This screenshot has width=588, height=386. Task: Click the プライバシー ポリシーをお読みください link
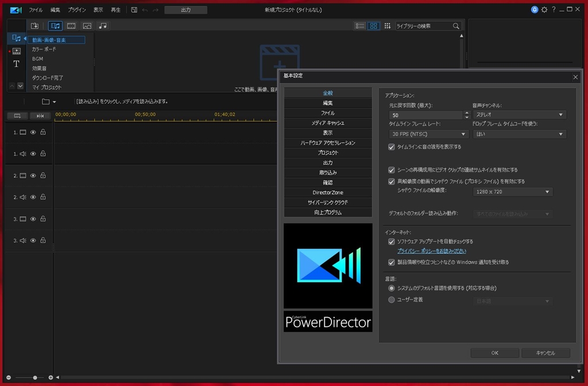point(432,251)
